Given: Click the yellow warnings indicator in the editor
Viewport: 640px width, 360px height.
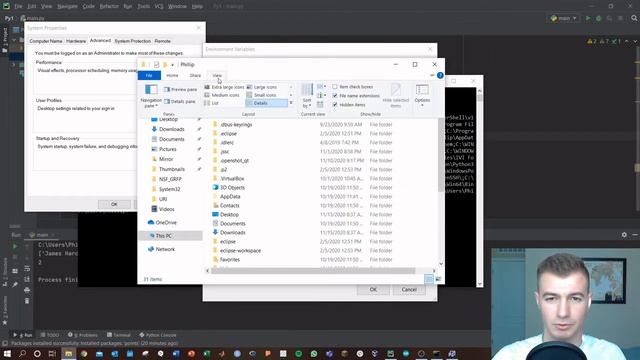Looking at the screenshot, I should 591,41.
